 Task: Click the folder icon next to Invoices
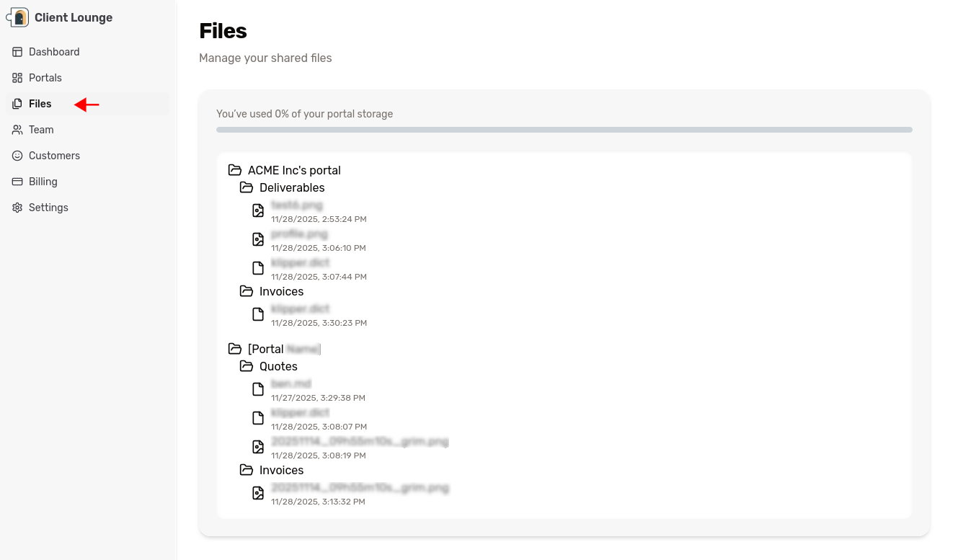click(245, 291)
